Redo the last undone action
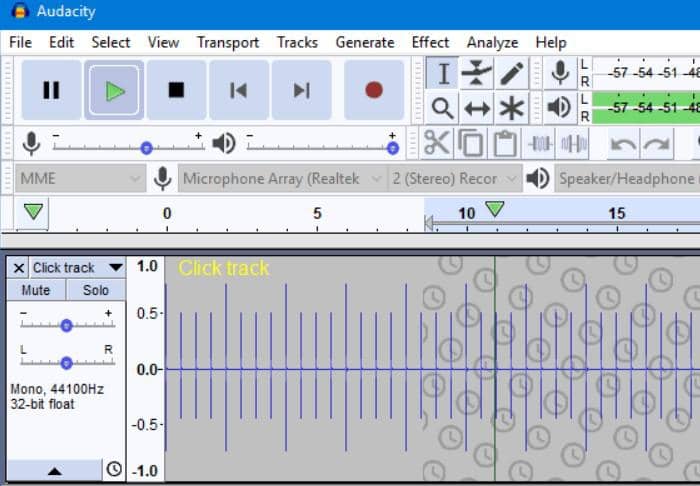 657,144
